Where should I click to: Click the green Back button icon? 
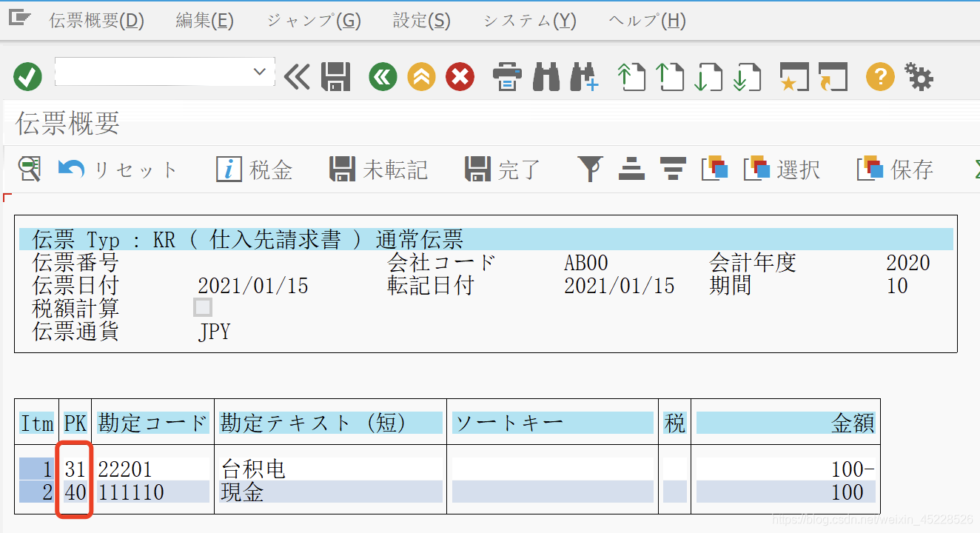[383, 76]
